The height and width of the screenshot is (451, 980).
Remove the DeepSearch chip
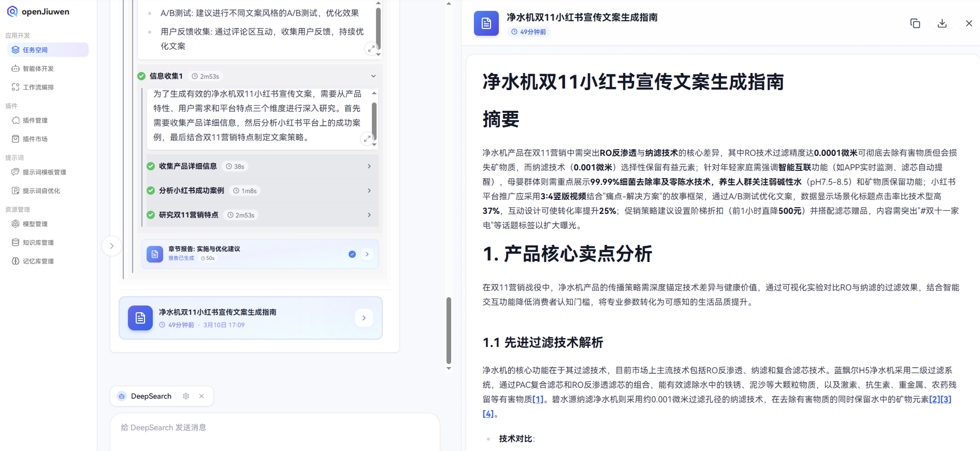(x=201, y=396)
